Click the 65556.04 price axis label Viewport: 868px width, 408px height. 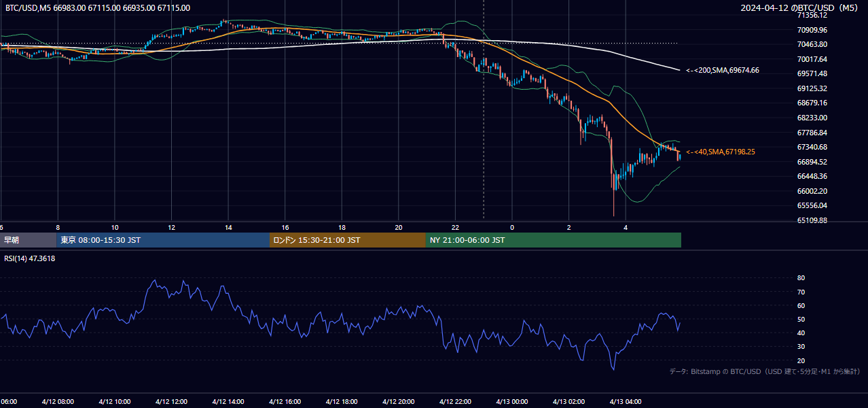pyautogui.click(x=812, y=205)
